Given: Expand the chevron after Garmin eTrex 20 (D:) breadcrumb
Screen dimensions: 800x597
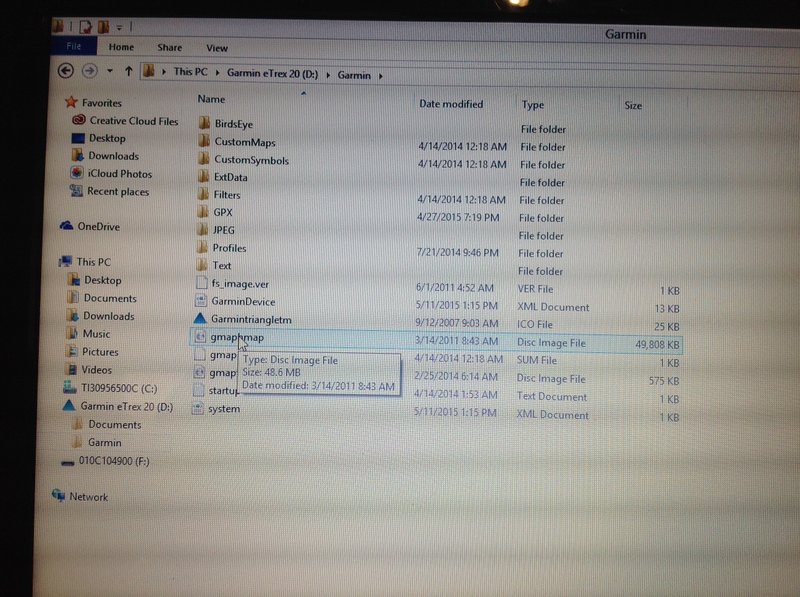Looking at the screenshot, I should 328,75.
